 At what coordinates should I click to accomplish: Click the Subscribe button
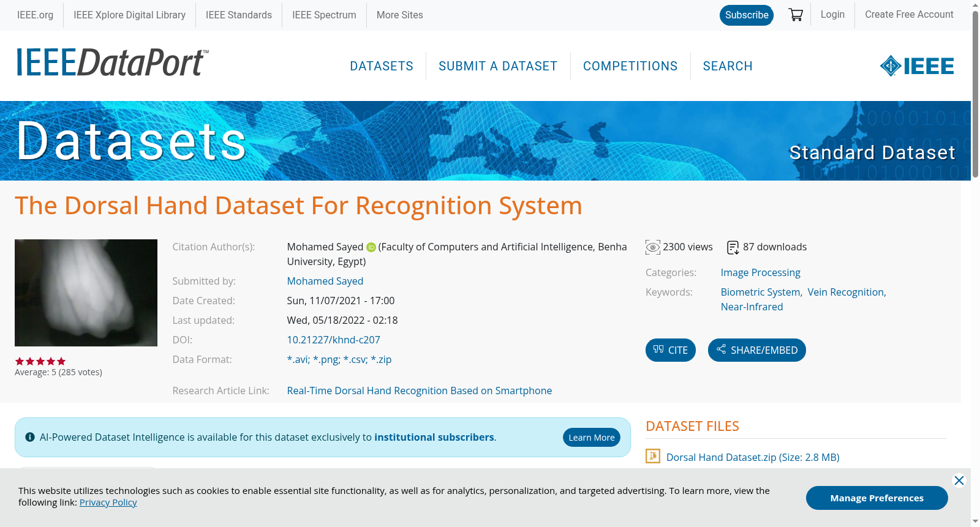(x=747, y=15)
